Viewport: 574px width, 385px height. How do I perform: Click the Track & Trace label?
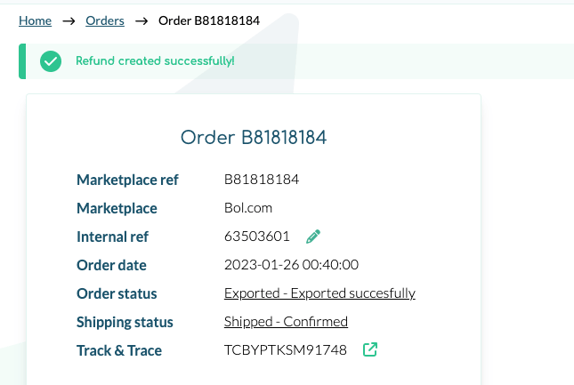tap(119, 351)
